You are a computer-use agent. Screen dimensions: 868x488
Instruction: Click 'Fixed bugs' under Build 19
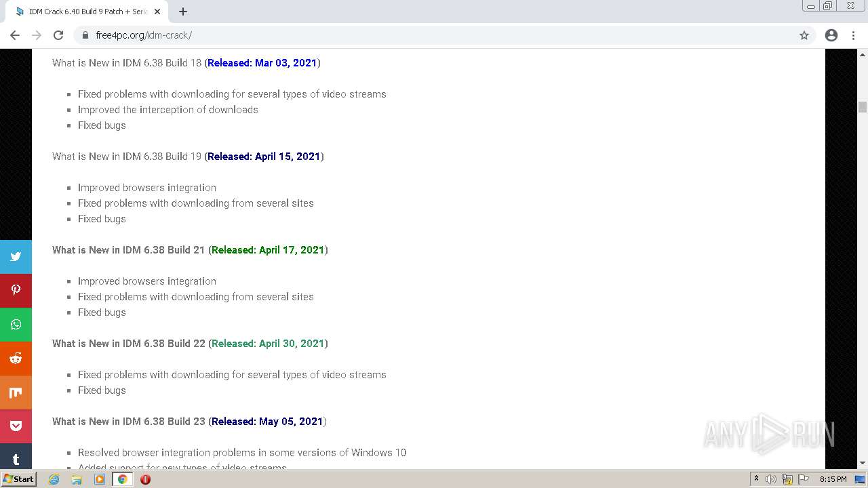point(102,219)
